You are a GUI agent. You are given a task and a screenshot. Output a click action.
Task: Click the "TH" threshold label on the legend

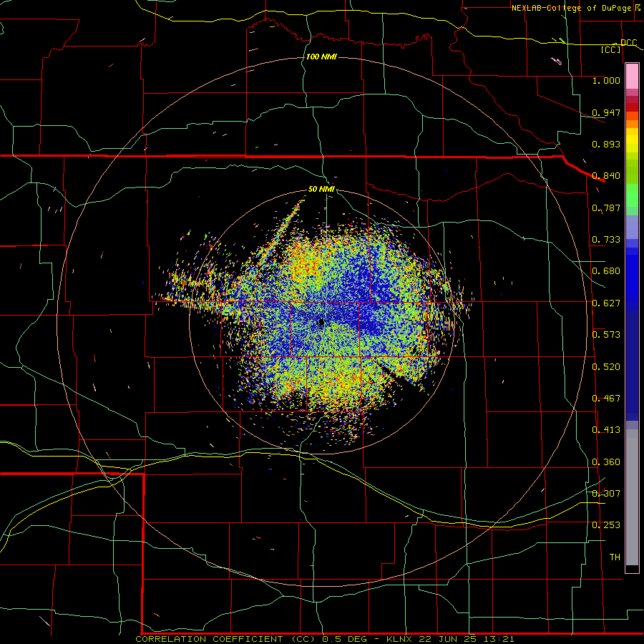click(x=615, y=557)
